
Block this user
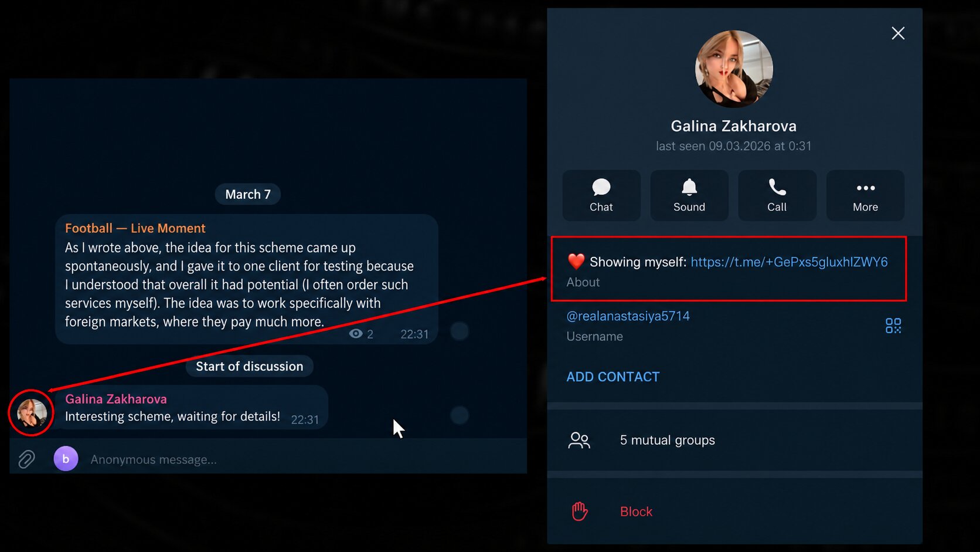click(x=734, y=512)
